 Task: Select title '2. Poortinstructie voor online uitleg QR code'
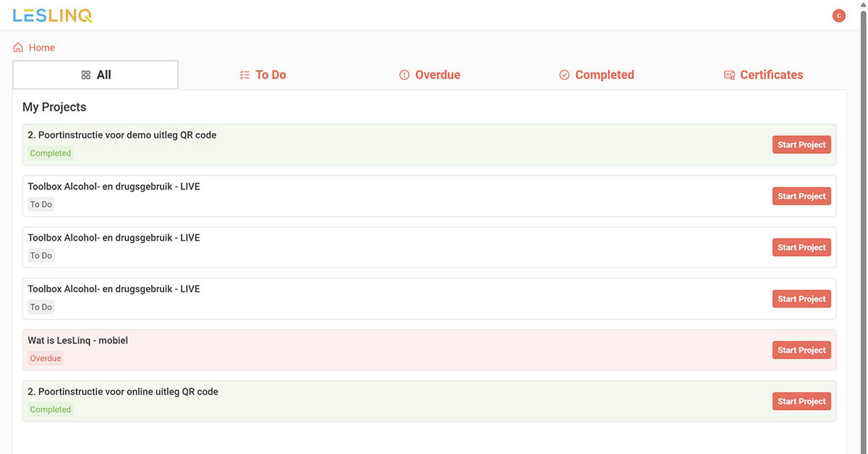[123, 392]
